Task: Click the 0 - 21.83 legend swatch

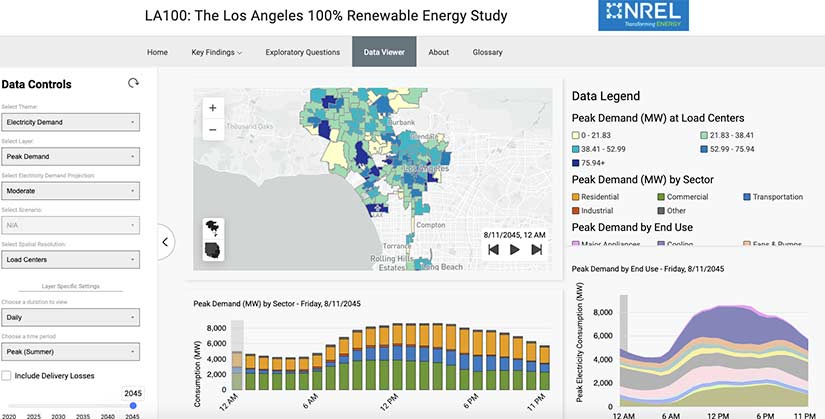Action: [x=576, y=135]
